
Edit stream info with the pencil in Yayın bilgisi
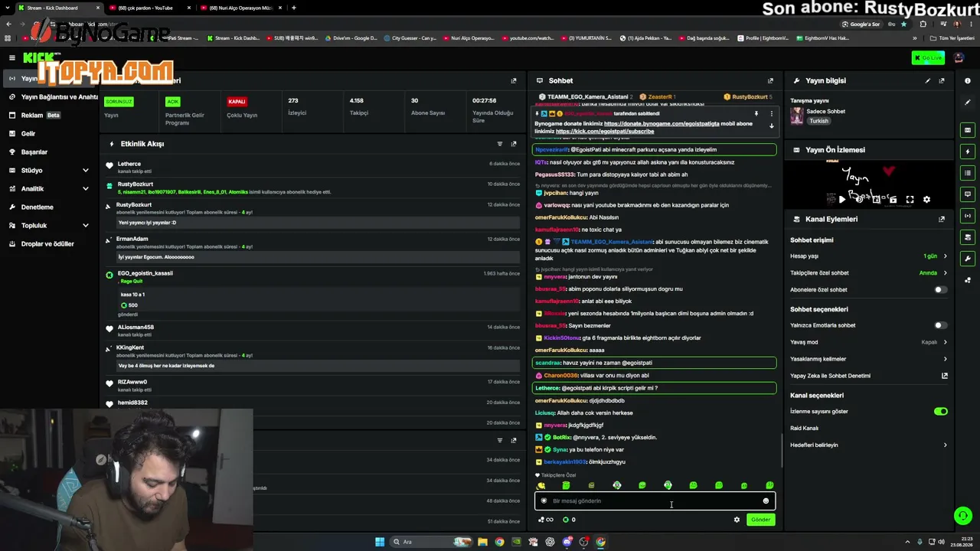[928, 80]
